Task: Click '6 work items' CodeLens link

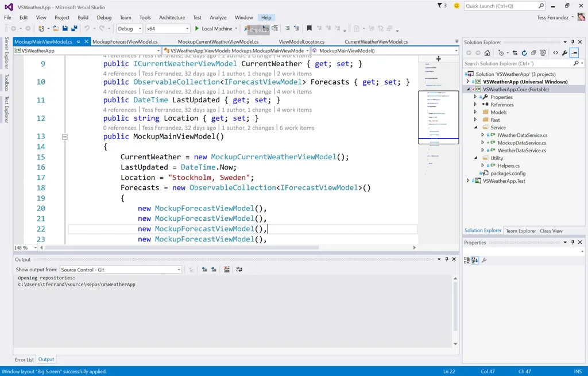Action: [x=297, y=128]
